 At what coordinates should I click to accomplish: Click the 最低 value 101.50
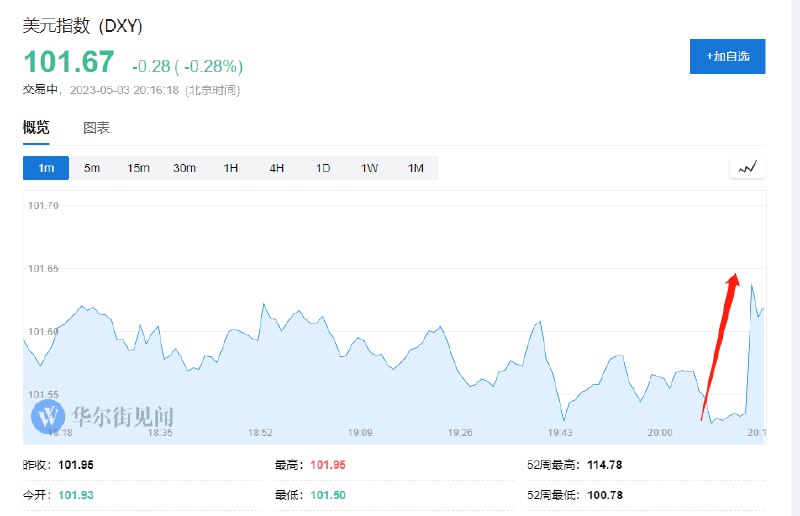coord(328,495)
